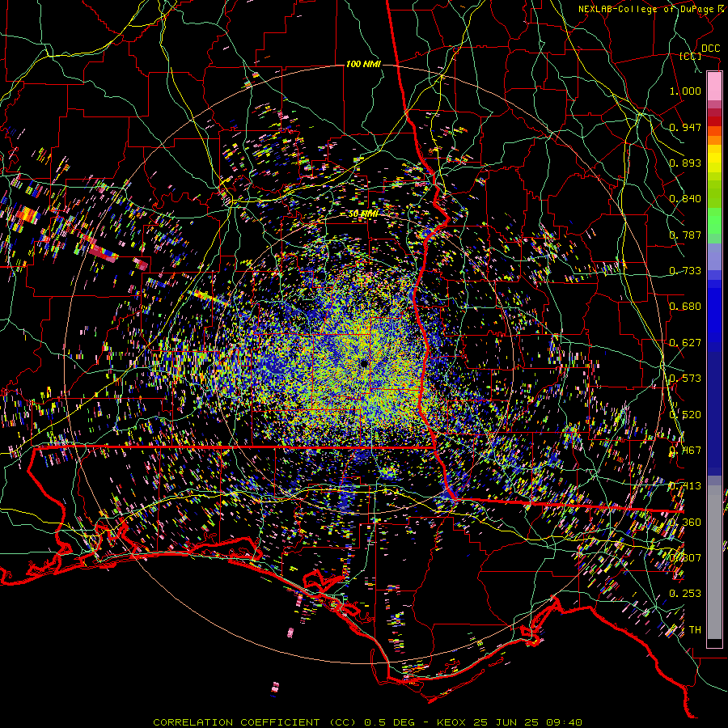
Task: Click the 0.893 legend value
Action: (x=685, y=163)
